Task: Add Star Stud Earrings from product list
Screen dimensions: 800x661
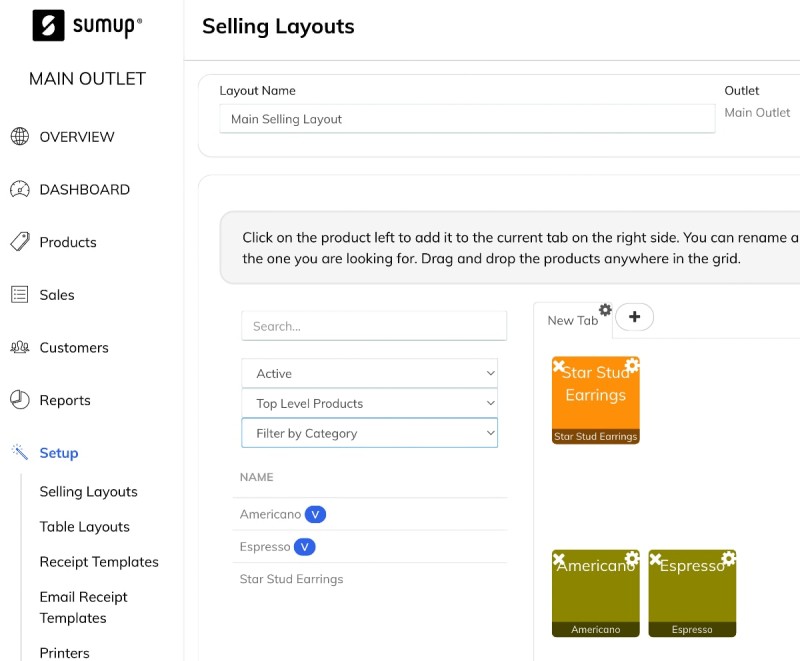Action: [x=291, y=579]
